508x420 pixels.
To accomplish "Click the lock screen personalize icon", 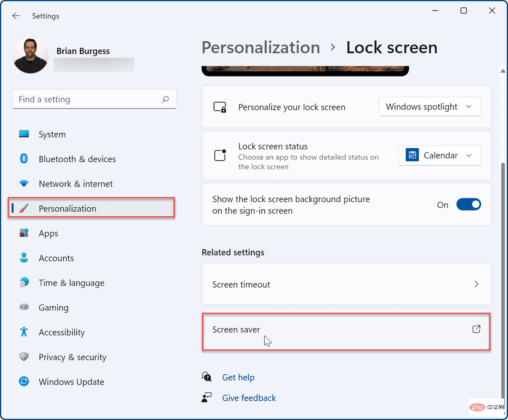I will pos(220,107).
